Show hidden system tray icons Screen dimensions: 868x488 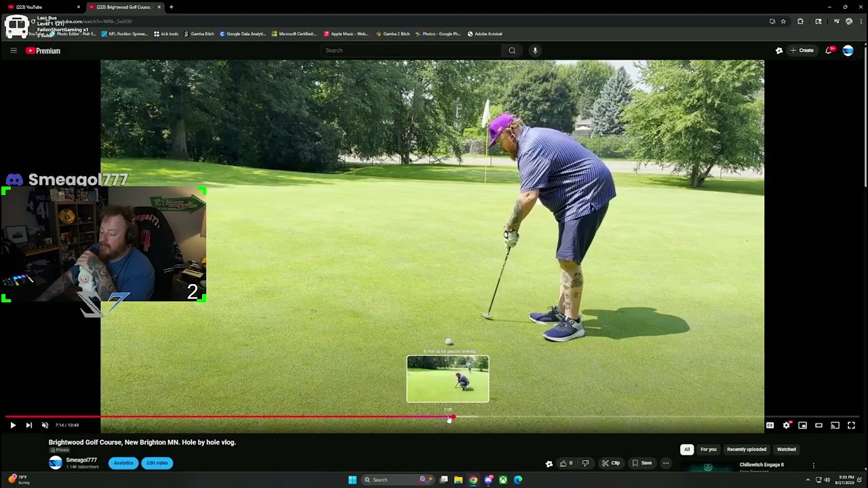pyautogui.click(x=808, y=480)
